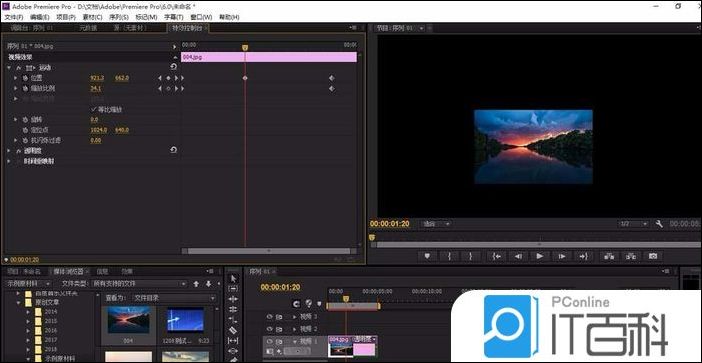Viewport: 702px width, 363px height.
Task: Select the Slip tool
Action: click(233, 341)
